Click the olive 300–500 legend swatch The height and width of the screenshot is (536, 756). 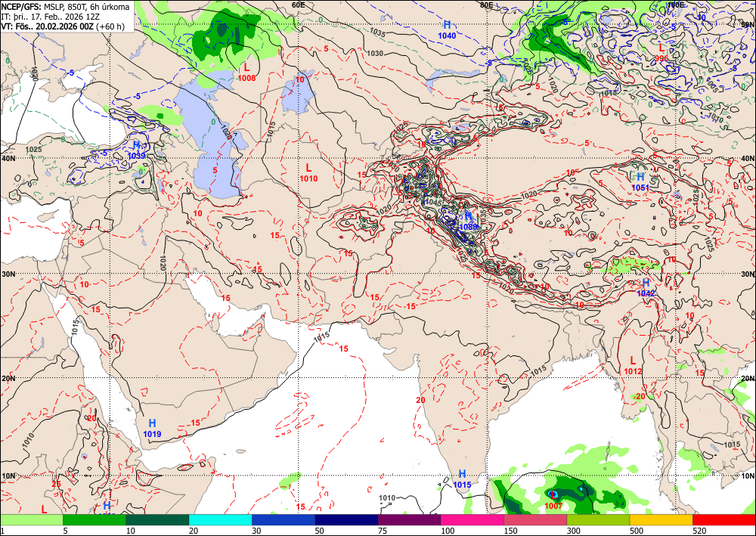[598, 519]
